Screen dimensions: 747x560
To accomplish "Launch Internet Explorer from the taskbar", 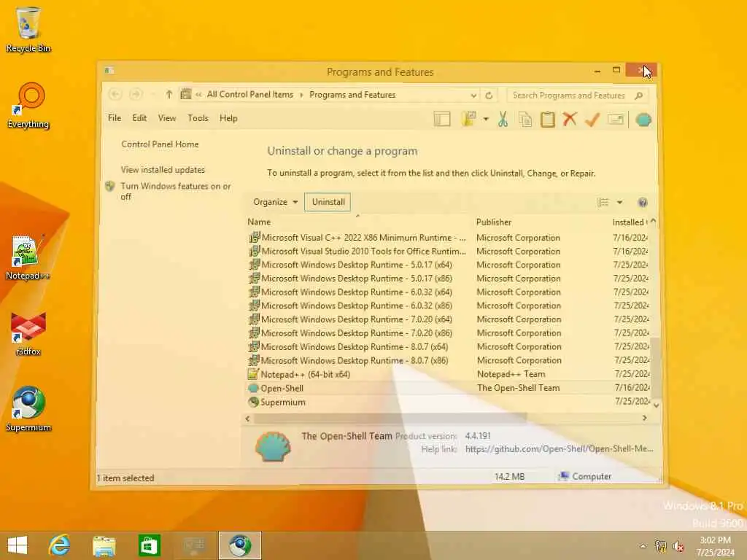I will (59, 545).
